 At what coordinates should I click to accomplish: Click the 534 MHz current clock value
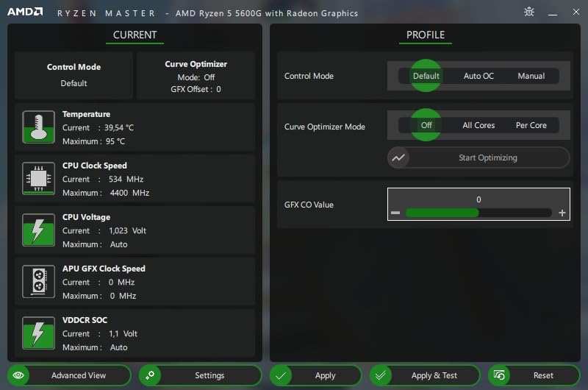(126, 179)
